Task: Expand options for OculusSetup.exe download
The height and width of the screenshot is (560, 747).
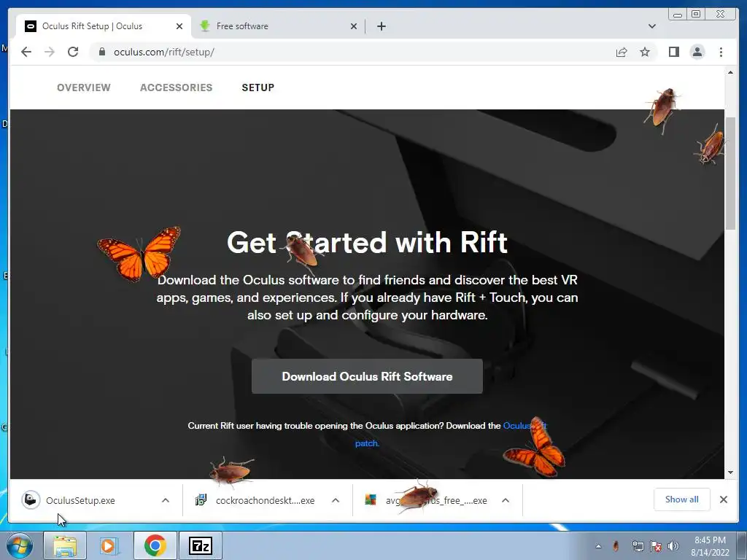Action: coord(166,500)
